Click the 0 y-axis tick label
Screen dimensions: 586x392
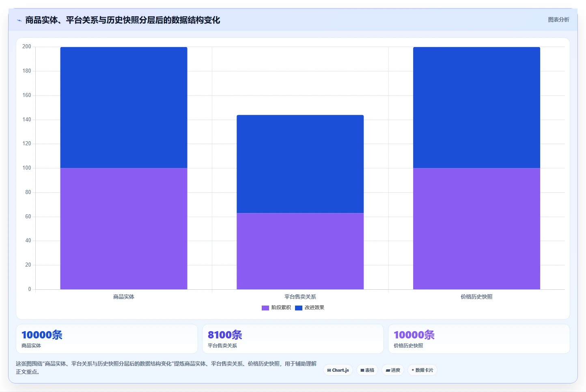[30, 289]
